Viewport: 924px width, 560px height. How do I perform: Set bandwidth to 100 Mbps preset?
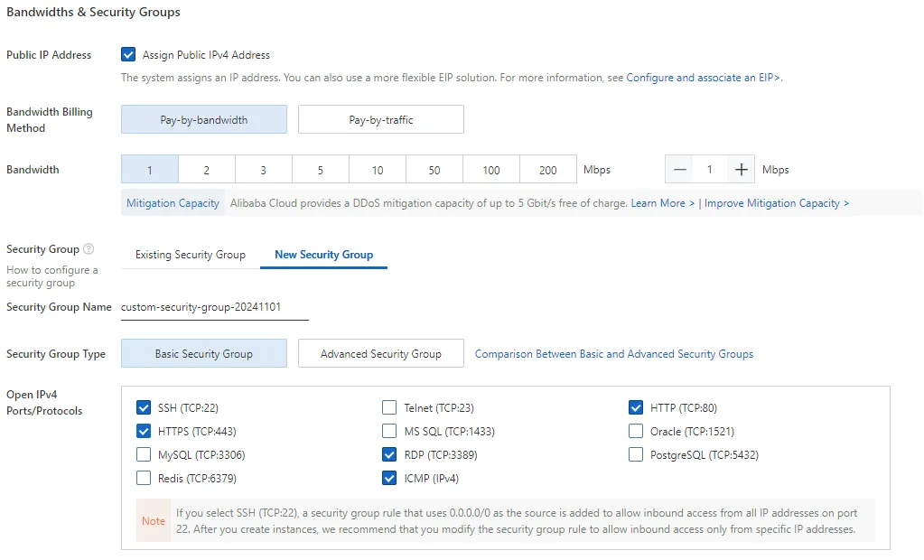point(491,170)
